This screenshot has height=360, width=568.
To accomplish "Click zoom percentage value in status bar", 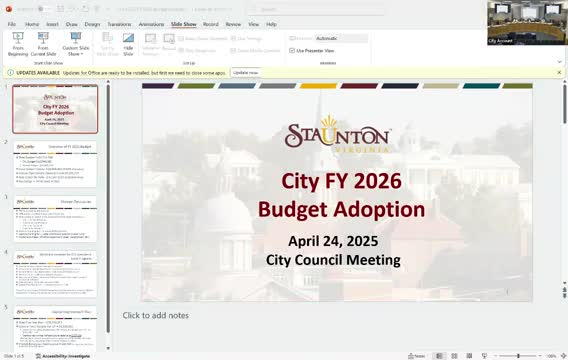I will pos(551,356).
